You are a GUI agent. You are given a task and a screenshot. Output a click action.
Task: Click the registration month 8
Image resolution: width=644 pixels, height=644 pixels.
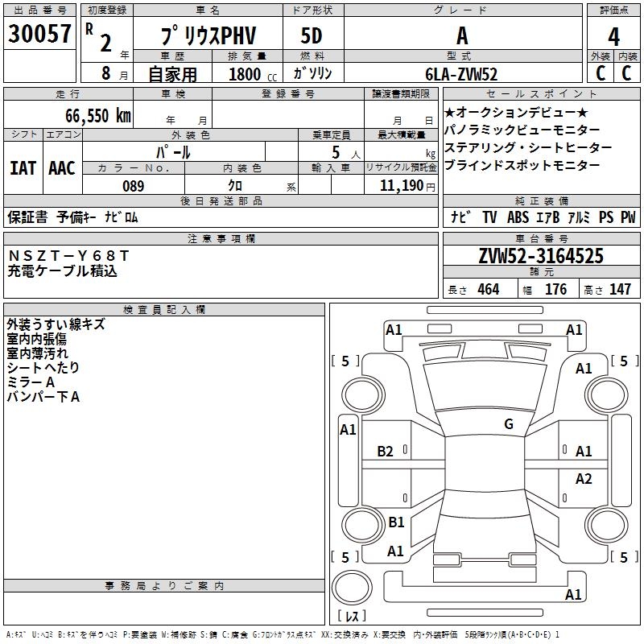106,73
